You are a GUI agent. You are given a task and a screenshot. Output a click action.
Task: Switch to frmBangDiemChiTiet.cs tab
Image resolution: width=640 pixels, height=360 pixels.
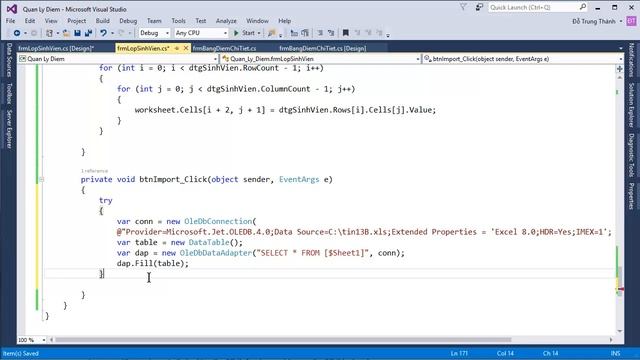pyautogui.click(x=224, y=48)
